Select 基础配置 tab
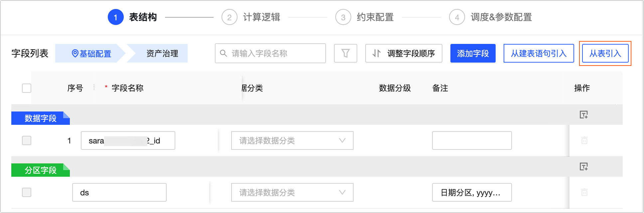The height and width of the screenshot is (213, 644). pyautogui.click(x=91, y=53)
